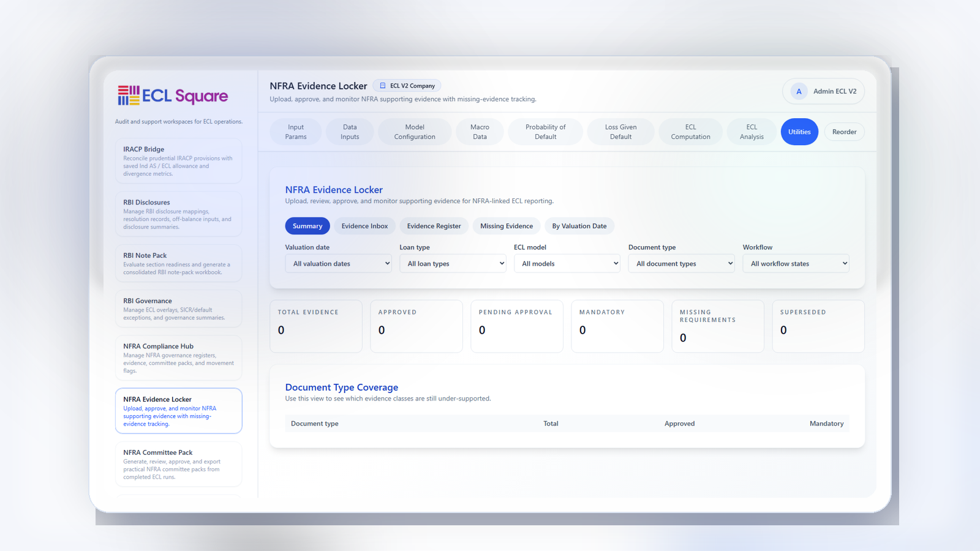Open the ECL model dropdown
The height and width of the screenshot is (551, 980).
pyautogui.click(x=567, y=264)
